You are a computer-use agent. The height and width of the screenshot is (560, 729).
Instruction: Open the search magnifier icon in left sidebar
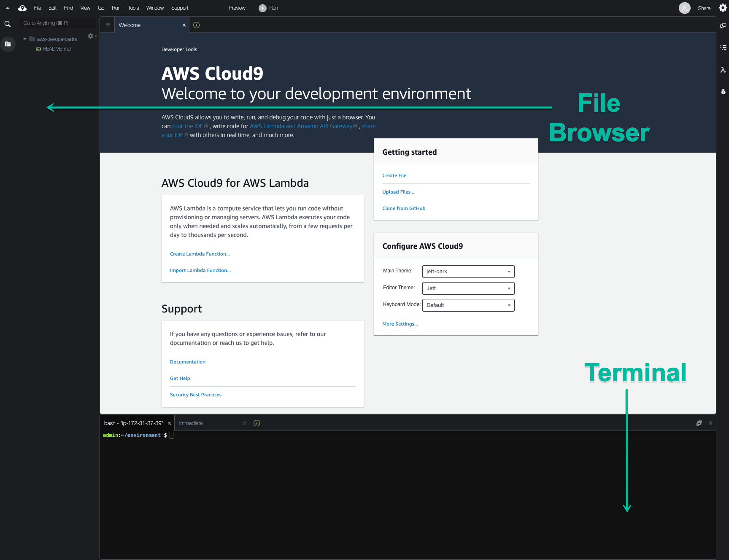click(8, 24)
